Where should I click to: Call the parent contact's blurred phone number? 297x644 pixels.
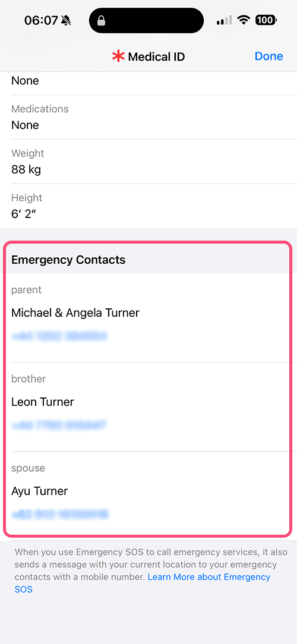(59, 337)
